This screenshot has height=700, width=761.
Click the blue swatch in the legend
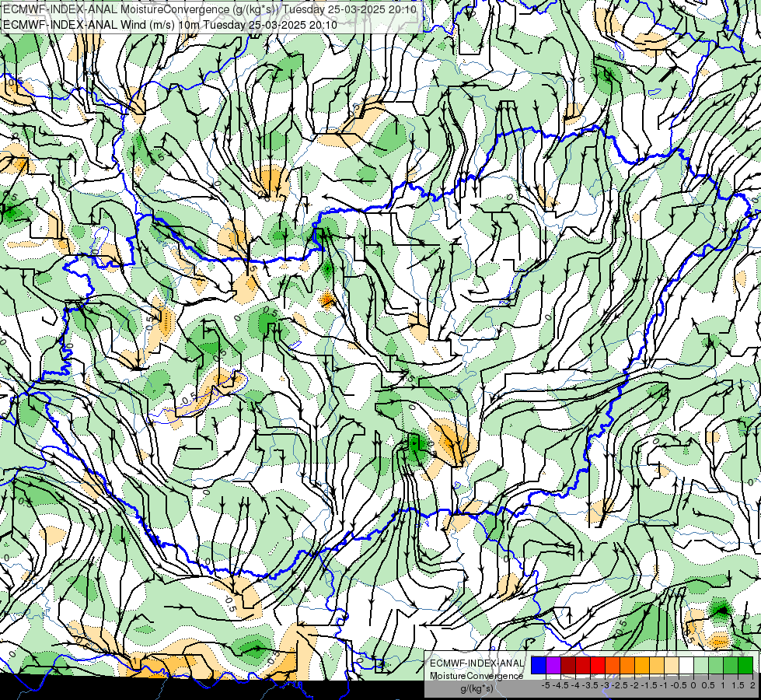(539, 665)
